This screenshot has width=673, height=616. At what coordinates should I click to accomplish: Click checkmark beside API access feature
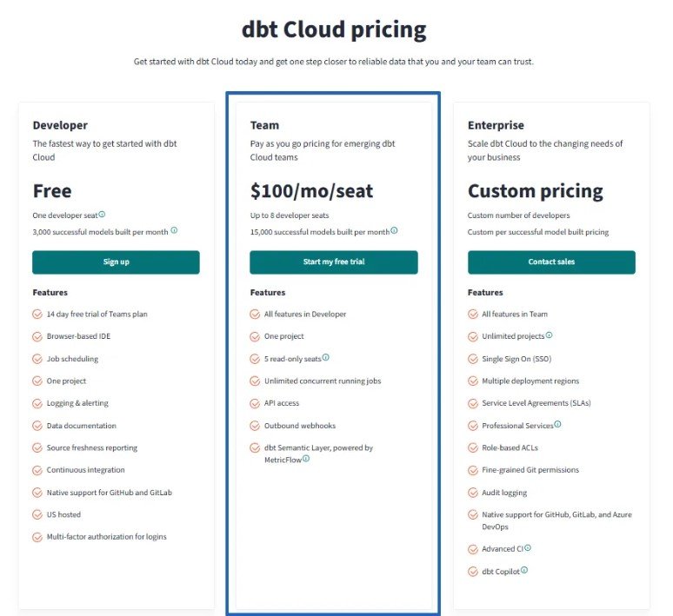255,404
